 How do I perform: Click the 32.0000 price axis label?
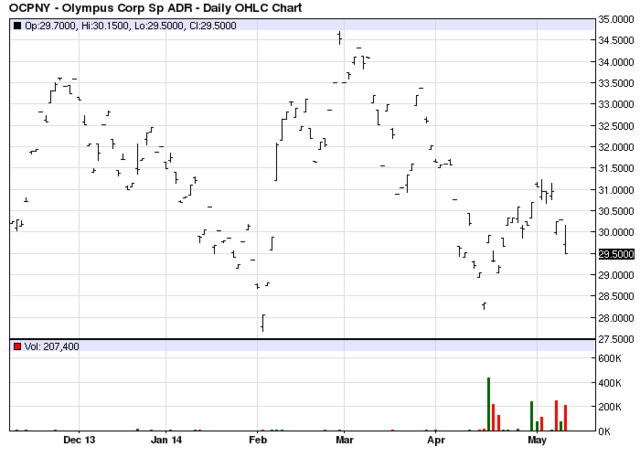click(616, 147)
